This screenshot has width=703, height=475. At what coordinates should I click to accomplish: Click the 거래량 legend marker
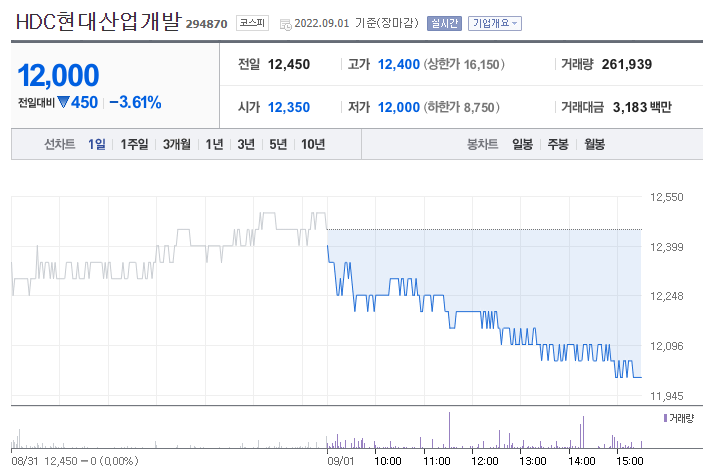[665, 418]
